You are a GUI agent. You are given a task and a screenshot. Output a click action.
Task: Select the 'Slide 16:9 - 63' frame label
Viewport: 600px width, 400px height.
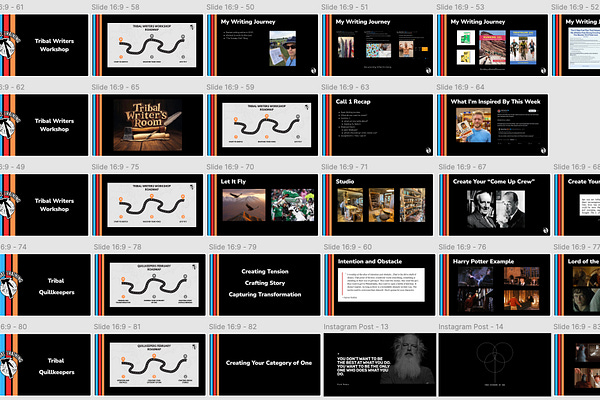coord(345,87)
